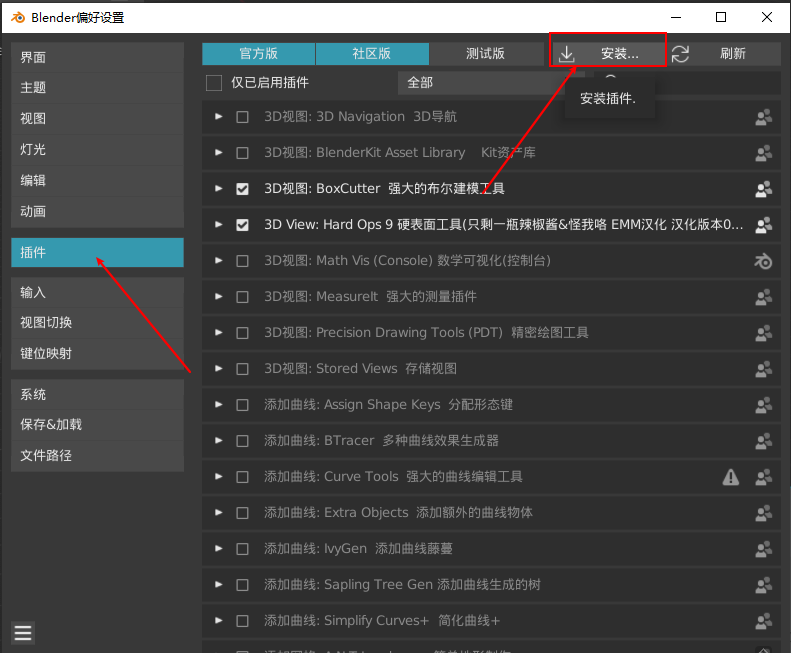Open the hamburger menu at bottom left
Screen dimensions: 791x653
point(23,633)
